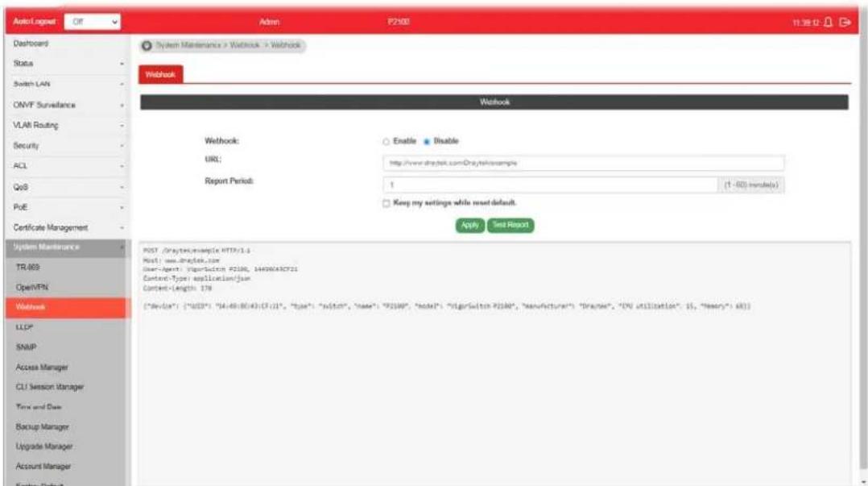Expand the VLAN Routing menu
This screenshot has width=868, height=486.
pos(68,125)
